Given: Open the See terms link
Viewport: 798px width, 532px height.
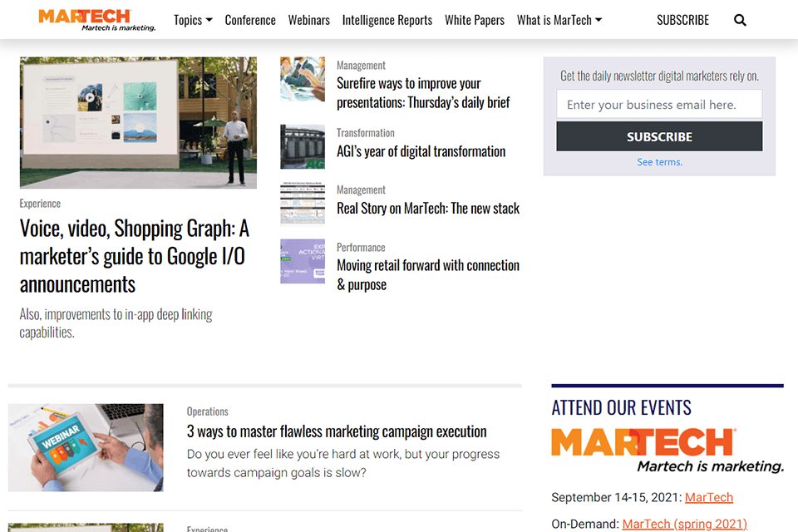Looking at the screenshot, I should coord(659,162).
